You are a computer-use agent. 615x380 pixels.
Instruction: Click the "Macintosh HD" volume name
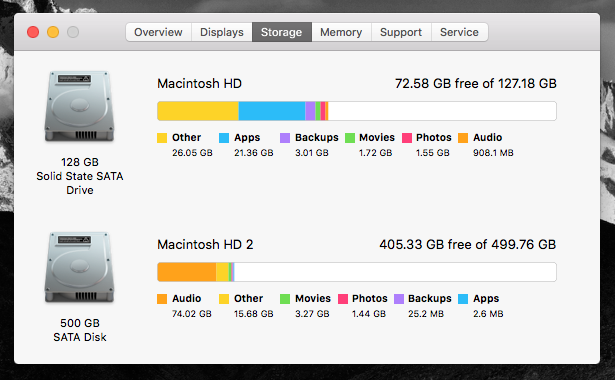click(200, 84)
